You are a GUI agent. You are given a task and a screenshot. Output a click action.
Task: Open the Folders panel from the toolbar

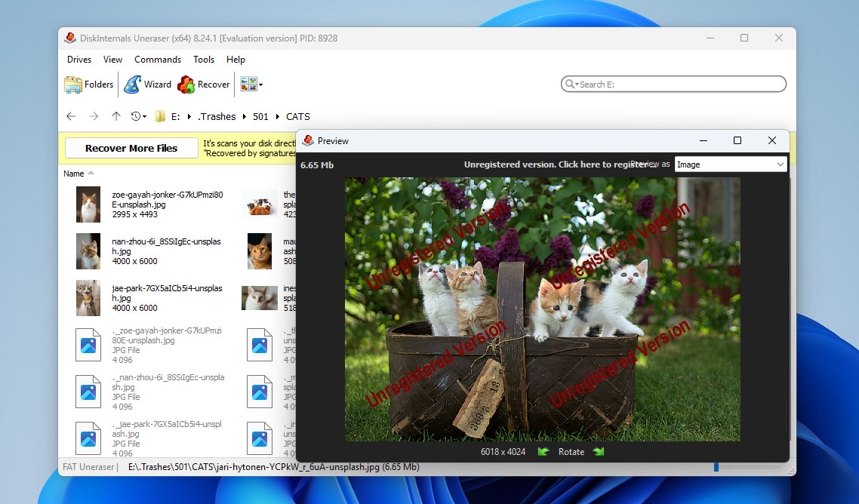coord(89,85)
